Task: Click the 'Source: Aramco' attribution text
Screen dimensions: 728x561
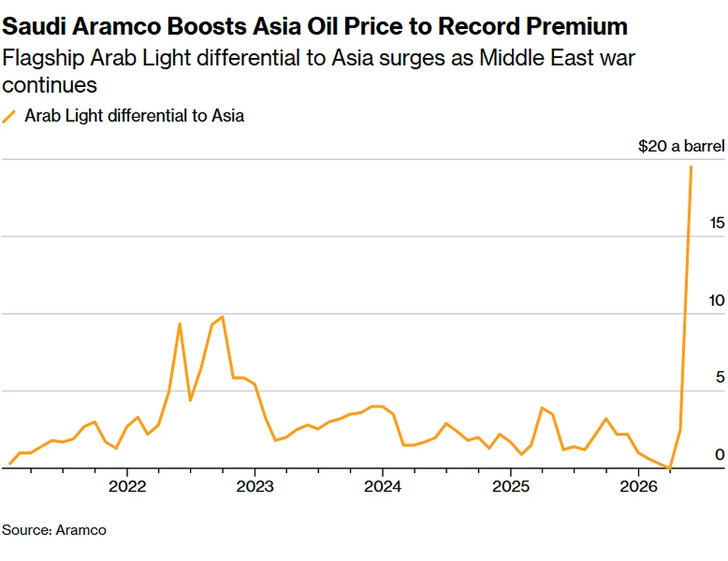Action: [x=54, y=530]
